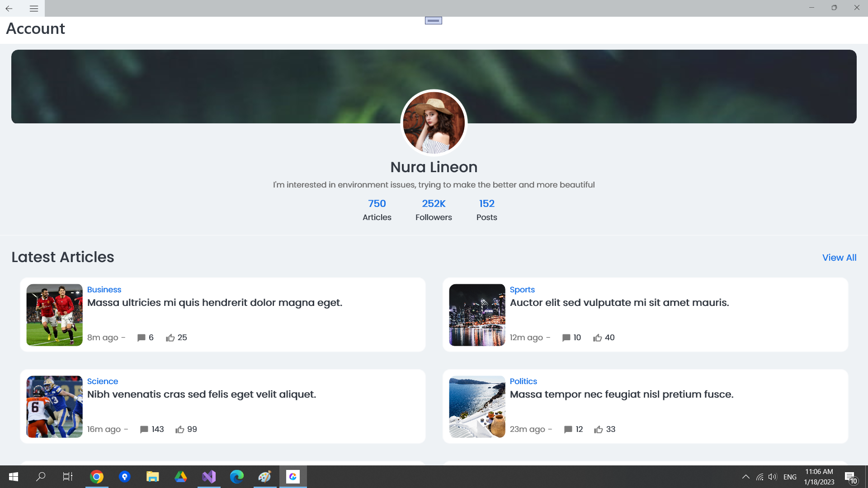The image size is (868, 488).
Task: Open the Politics category link
Action: (523, 381)
